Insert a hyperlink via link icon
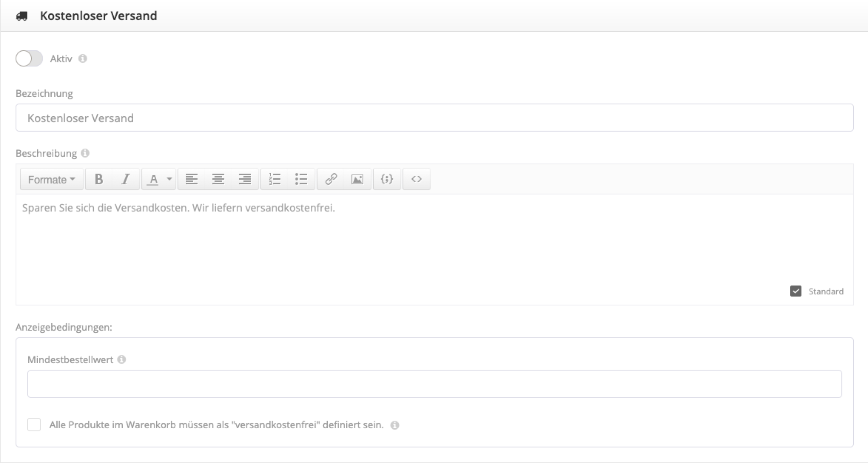This screenshot has height=463, width=868. [x=331, y=179]
